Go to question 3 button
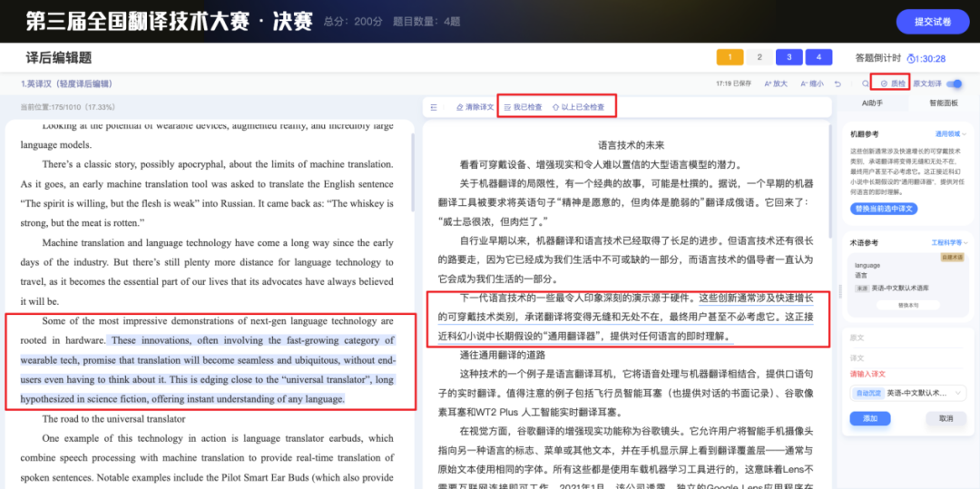The width and height of the screenshot is (980, 489). [x=789, y=57]
